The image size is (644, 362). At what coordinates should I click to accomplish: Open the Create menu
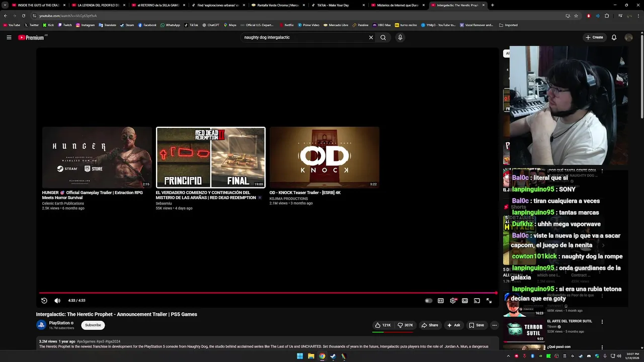594,37
